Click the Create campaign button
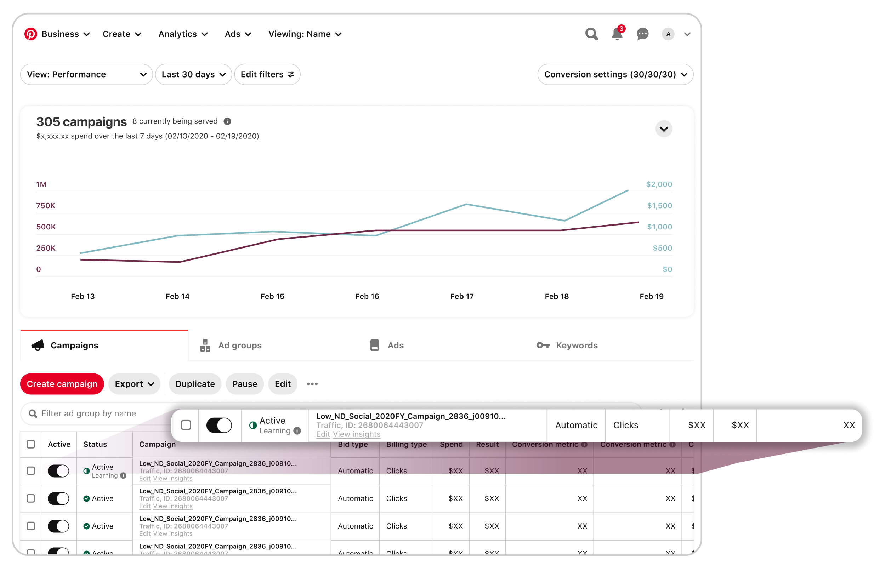The width and height of the screenshot is (874, 588). pyautogui.click(x=62, y=384)
